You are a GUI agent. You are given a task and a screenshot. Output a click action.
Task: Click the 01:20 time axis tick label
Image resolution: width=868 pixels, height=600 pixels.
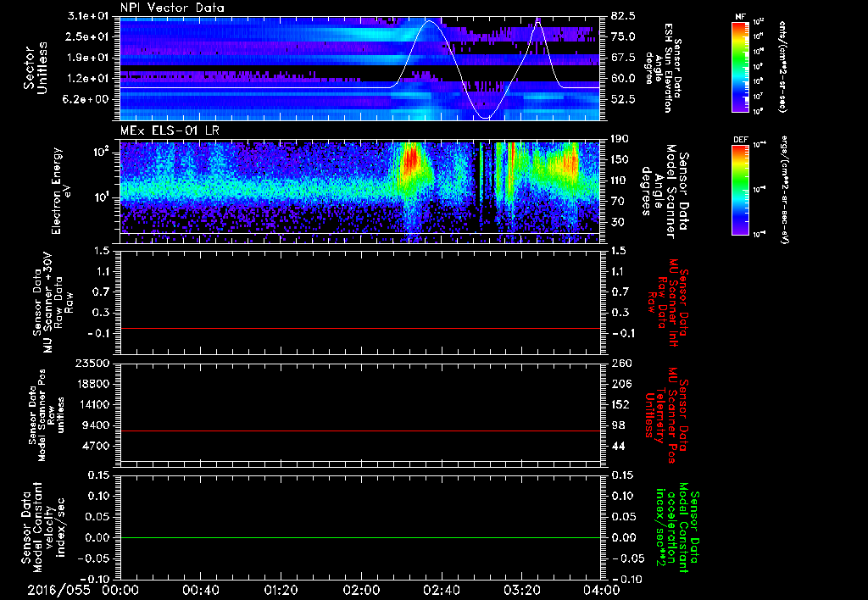pos(281,590)
